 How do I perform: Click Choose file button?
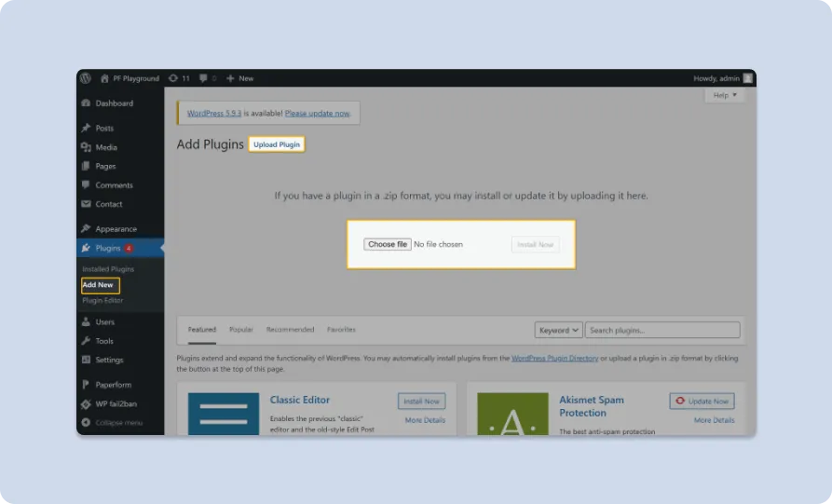(388, 245)
